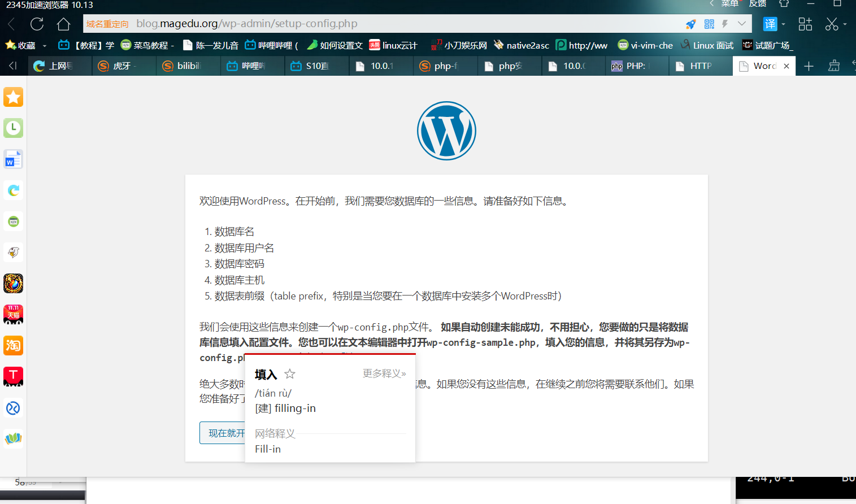Click the scissors screenshot tool
Viewport: 856px width, 504px height.
pos(832,24)
